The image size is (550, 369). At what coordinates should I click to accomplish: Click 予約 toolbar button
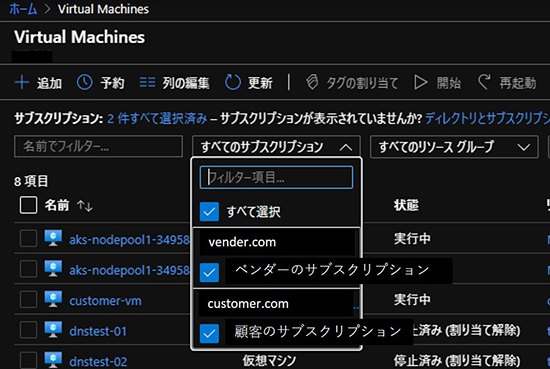pyautogui.click(x=101, y=83)
